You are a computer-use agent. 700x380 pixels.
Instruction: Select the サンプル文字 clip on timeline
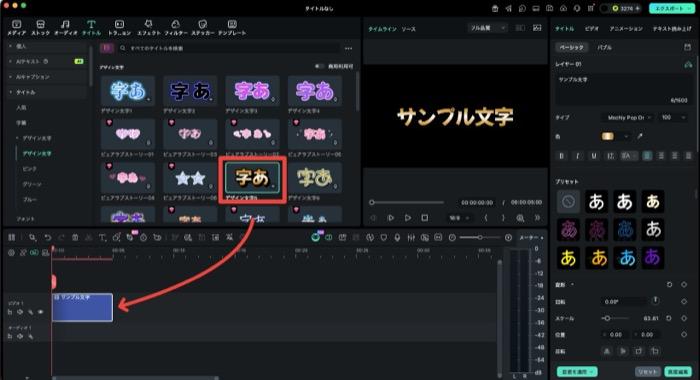pyautogui.click(x=82, y=307)
